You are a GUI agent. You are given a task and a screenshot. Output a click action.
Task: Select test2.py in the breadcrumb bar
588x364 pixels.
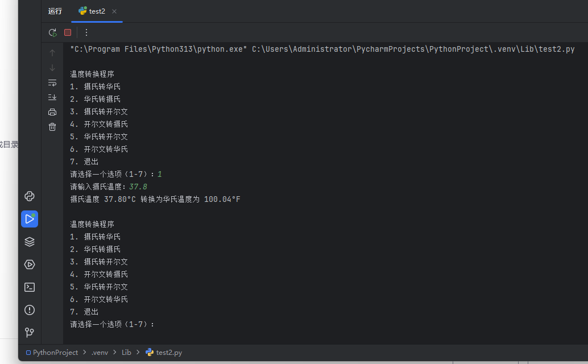pyautogui.click(x=164, y=353)
